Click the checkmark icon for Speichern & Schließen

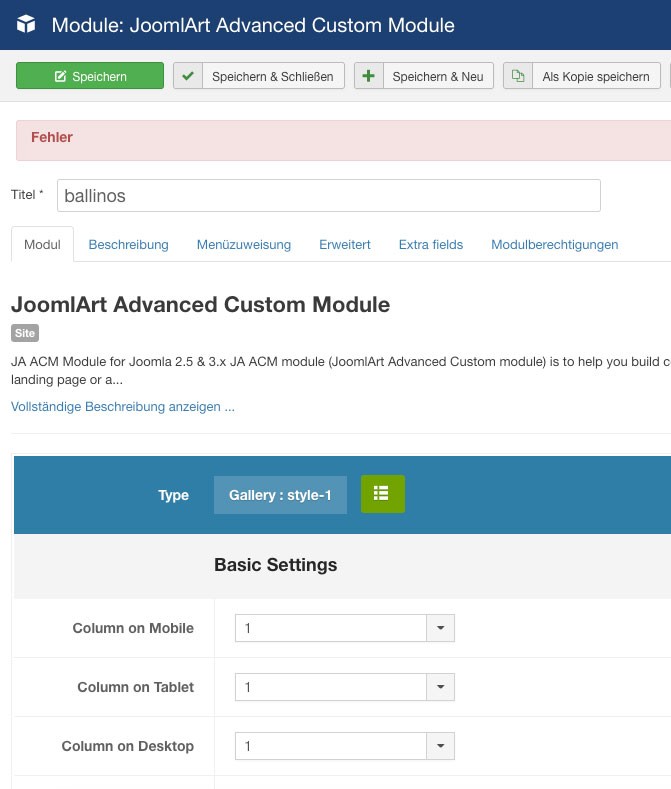click(x=188, y=76)
